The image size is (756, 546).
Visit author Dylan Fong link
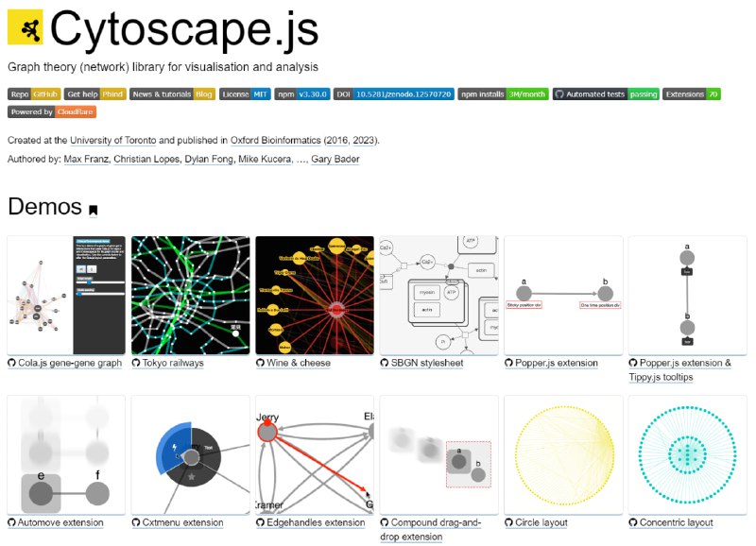point(209,159)
